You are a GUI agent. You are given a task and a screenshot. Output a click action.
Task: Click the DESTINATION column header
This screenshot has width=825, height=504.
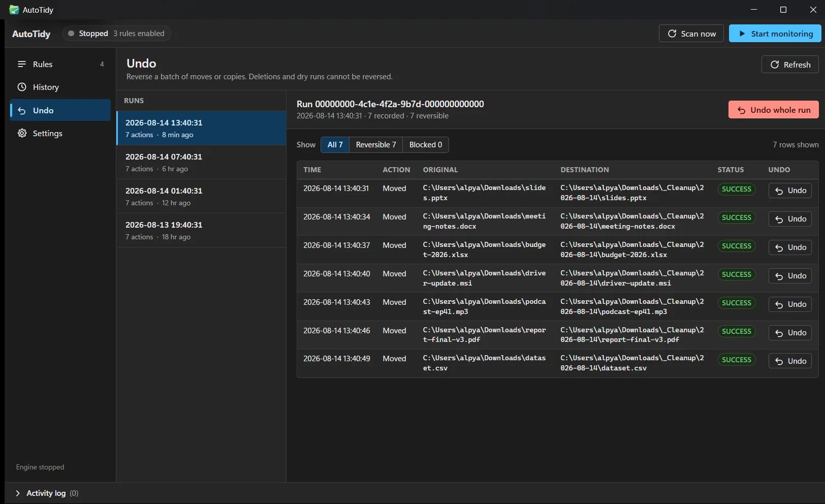[x=585, y=170]
